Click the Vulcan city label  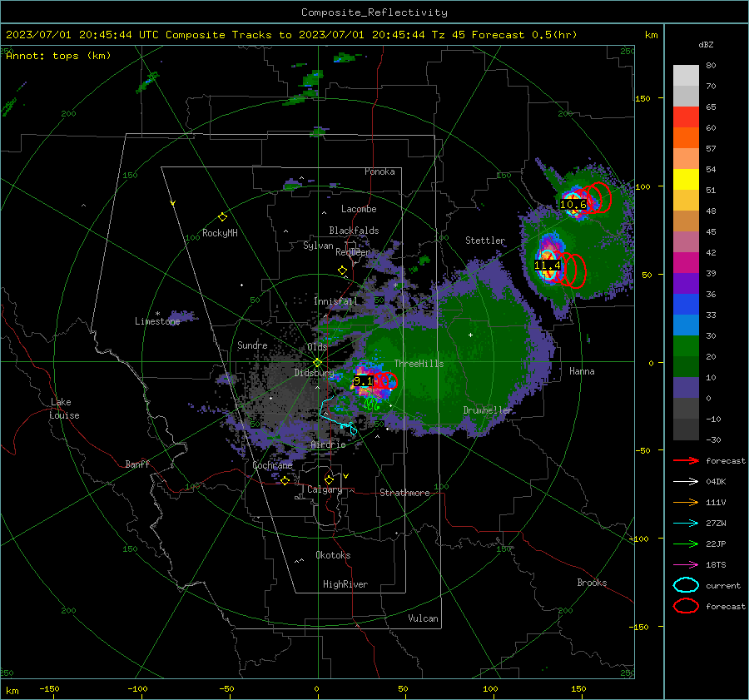[x=423, y=618]
